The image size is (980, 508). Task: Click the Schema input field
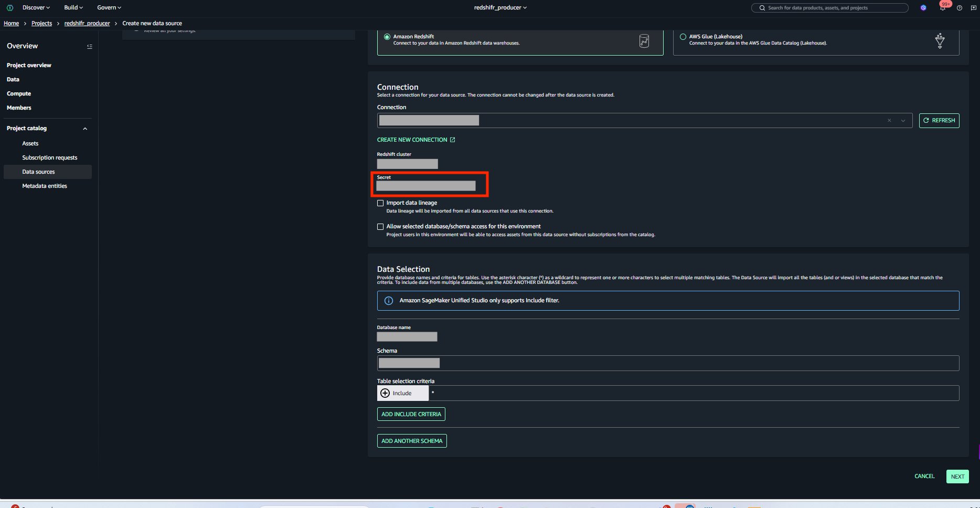(668, 363)
